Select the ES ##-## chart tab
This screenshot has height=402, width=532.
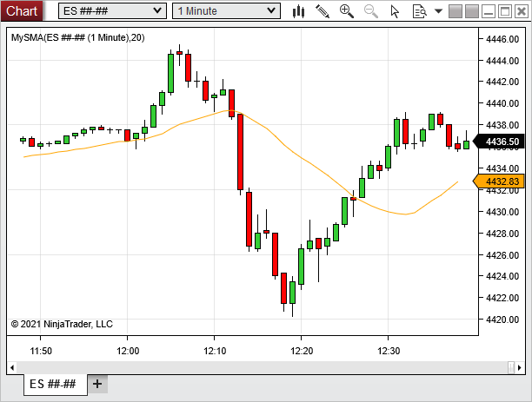(53, 384)
